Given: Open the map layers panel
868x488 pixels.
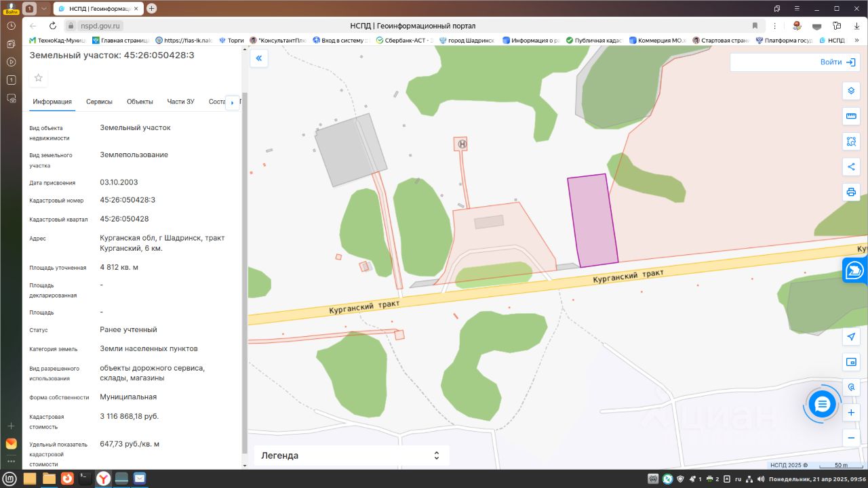Looking at the screenshot, I should pyautogui.click(x=851, y=91).
